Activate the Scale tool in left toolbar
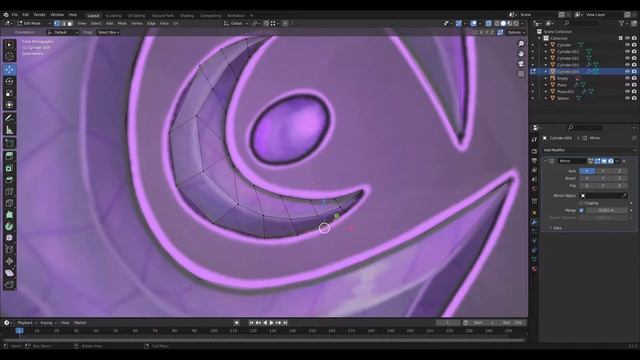Screen dimensions: 640x360 tap(9, 93)
